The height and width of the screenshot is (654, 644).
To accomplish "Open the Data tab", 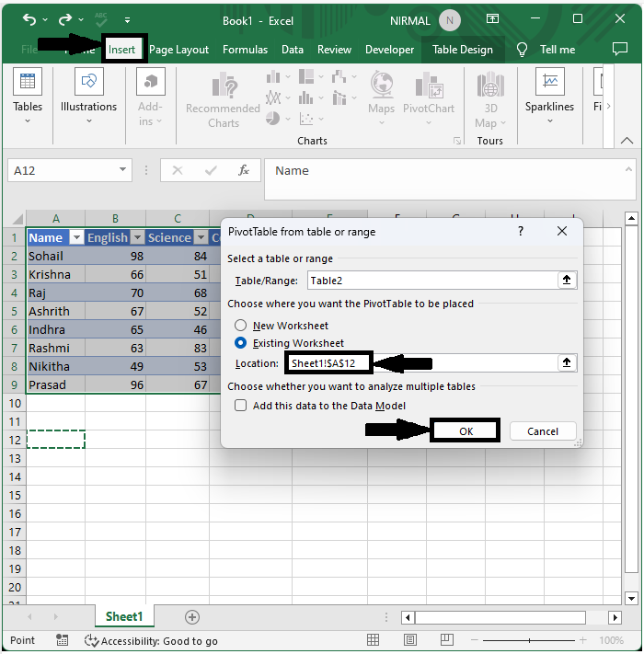I will [293, 50].
